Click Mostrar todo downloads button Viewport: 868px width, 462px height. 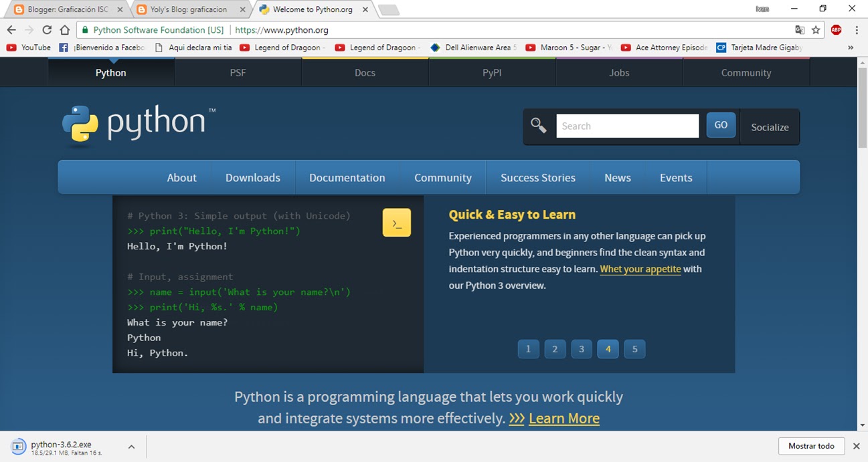(x=811, y=446)
